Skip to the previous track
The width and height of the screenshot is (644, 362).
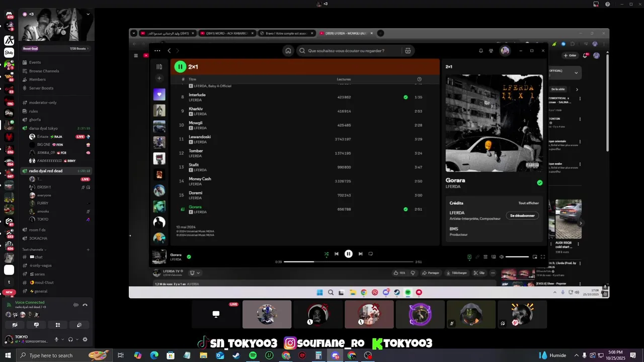tap(337, 254)
